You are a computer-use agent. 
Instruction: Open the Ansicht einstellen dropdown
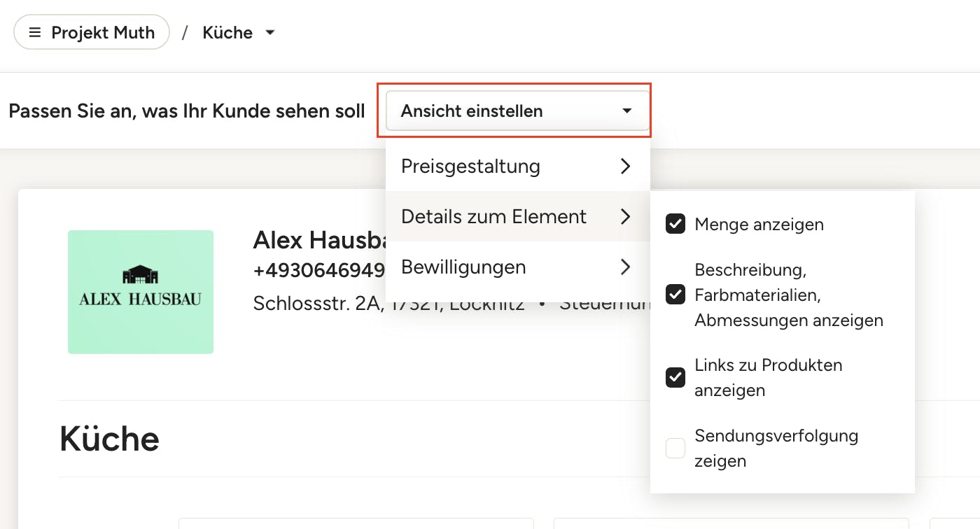(517, 111)
